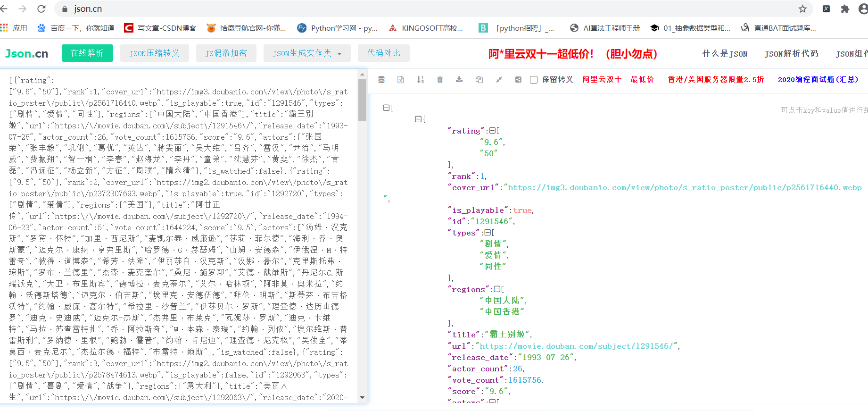This screenshot has height=411, width=868.
Task: Open the Python学习网 bookmark
Action: [338, 28]
